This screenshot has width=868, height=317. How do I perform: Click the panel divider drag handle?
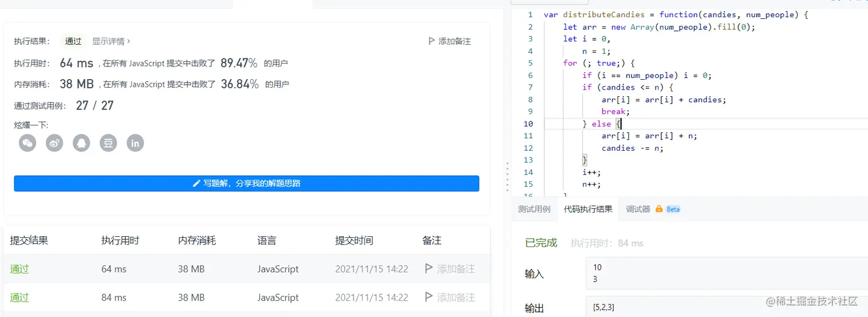tap(507, 176)
